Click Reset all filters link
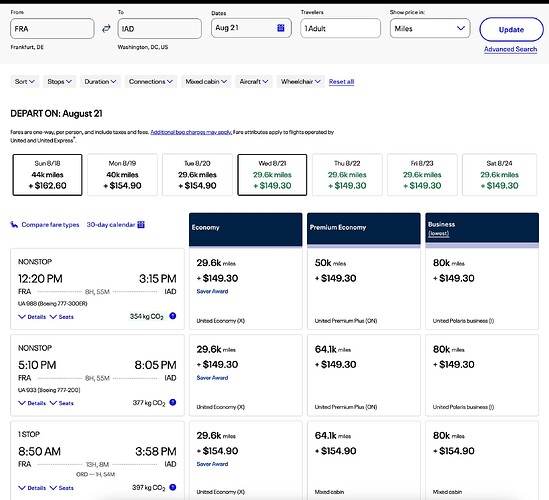549x500 pixels. [341, 82]
